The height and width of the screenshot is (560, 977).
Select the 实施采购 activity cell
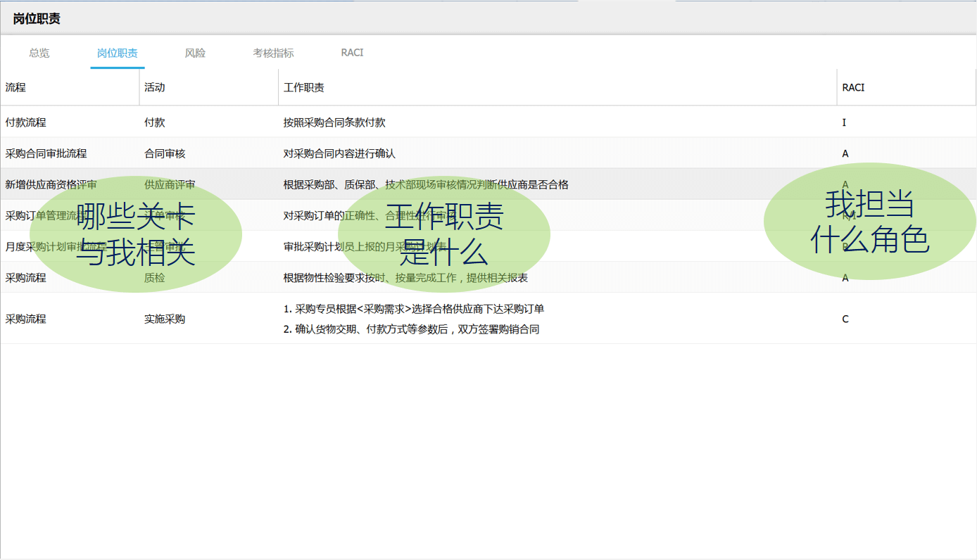[x=165, y=319]
